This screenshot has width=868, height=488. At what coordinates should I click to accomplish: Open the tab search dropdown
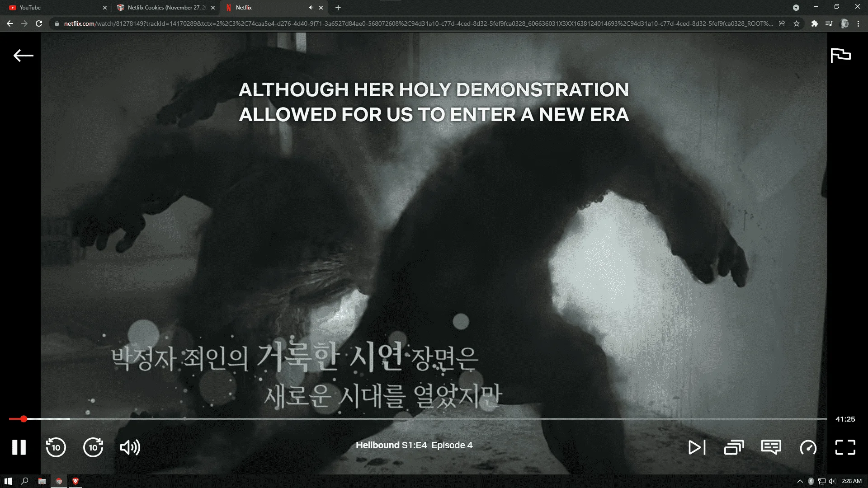(x=796, y=8)
